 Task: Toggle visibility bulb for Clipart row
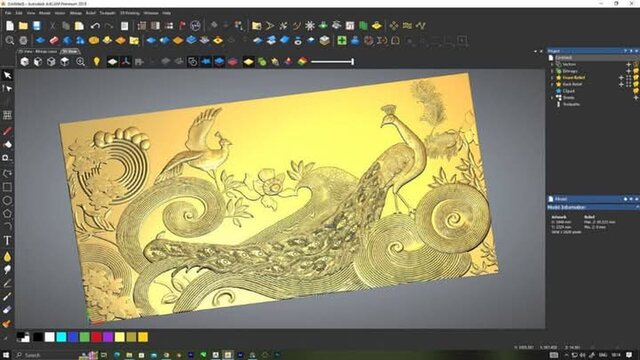click(x=636, y=91)
